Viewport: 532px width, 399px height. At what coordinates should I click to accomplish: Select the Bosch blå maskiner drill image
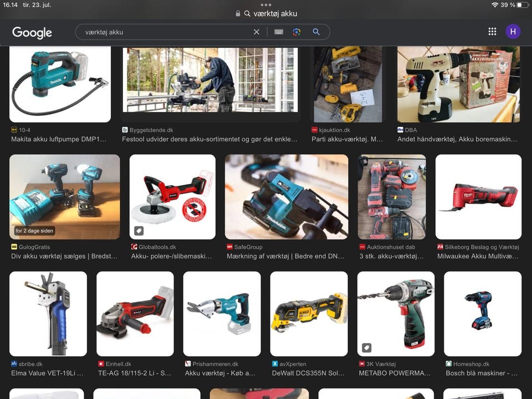482,313
